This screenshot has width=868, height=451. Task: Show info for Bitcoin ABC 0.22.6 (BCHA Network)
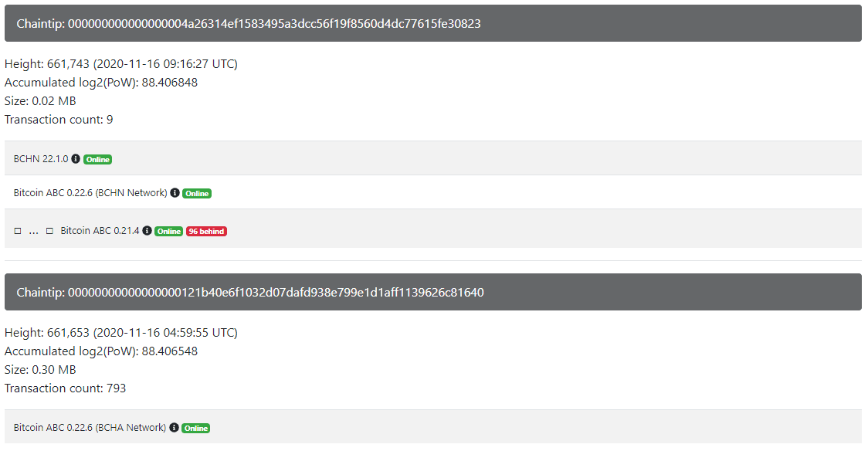point(174,428)
